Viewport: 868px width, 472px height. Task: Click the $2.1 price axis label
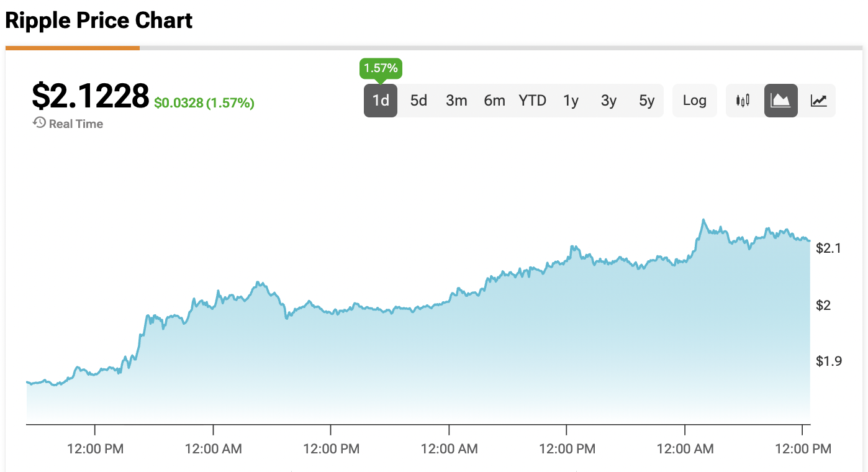(x=829, y=248)
